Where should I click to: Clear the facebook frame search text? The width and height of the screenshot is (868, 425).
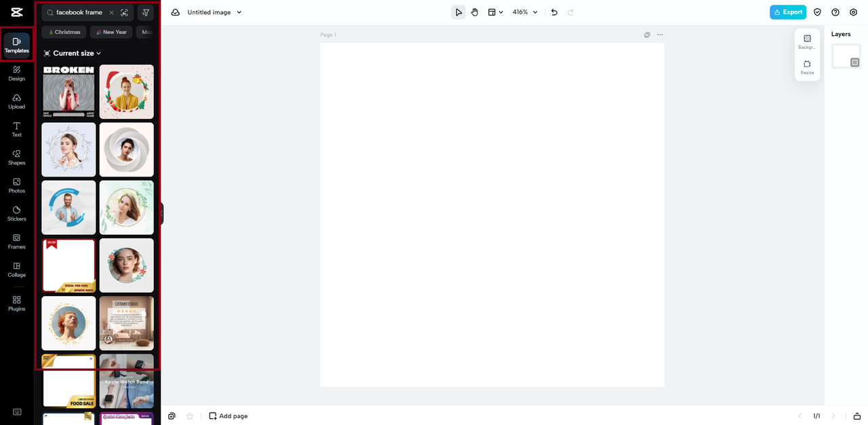click(x=111, y=12)
